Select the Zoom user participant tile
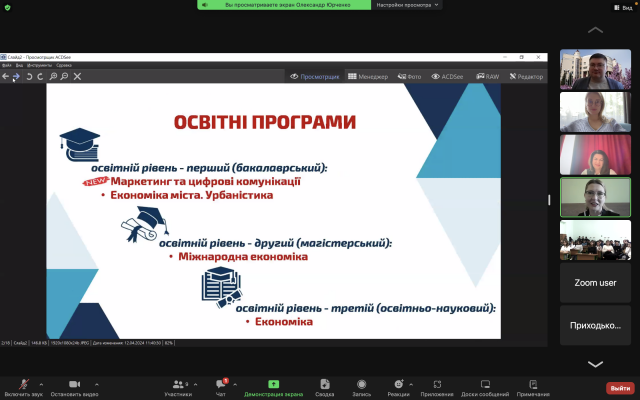This screenshot has height=400, width=640. tap(595, 283)
